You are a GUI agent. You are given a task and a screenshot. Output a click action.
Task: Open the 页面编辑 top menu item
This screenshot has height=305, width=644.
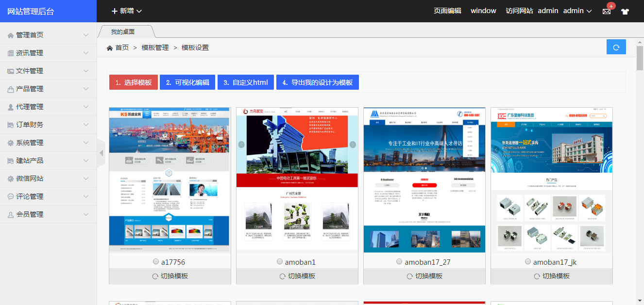pos(447,11)
